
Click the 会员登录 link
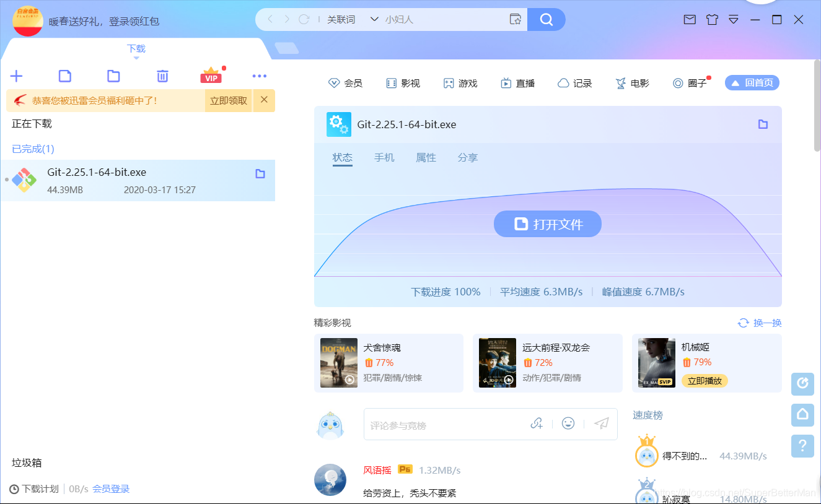click(111, 489)
